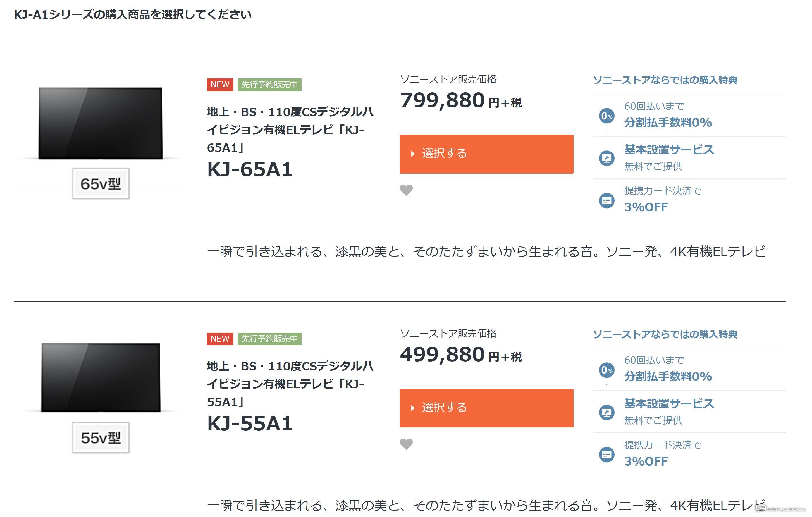The image size is (812, 517).
Task: Click the 0% installment icon for KJ-55A1
Action: 606,370
